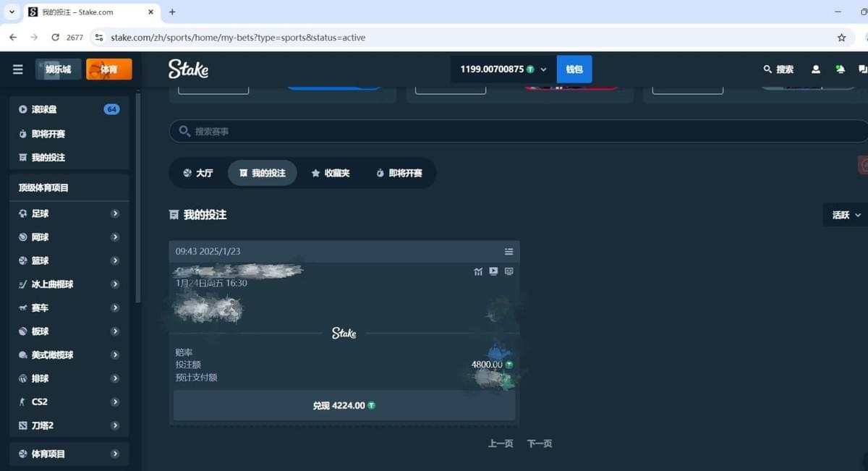
Task: Open the bet slip list menu icon
Action: [x=509, y=251]
